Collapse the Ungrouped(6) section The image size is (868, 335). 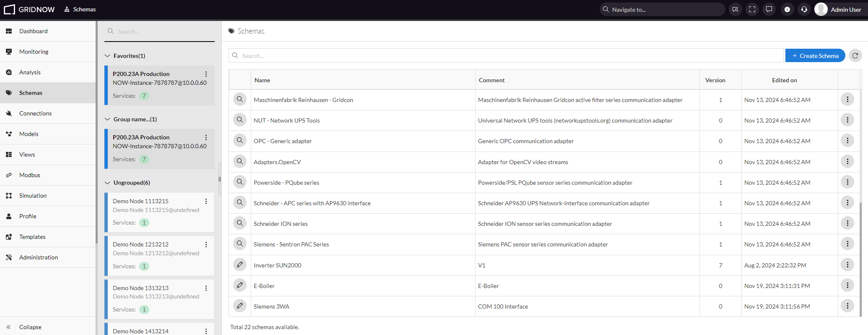pyautogui.click(x=107, y=183)
